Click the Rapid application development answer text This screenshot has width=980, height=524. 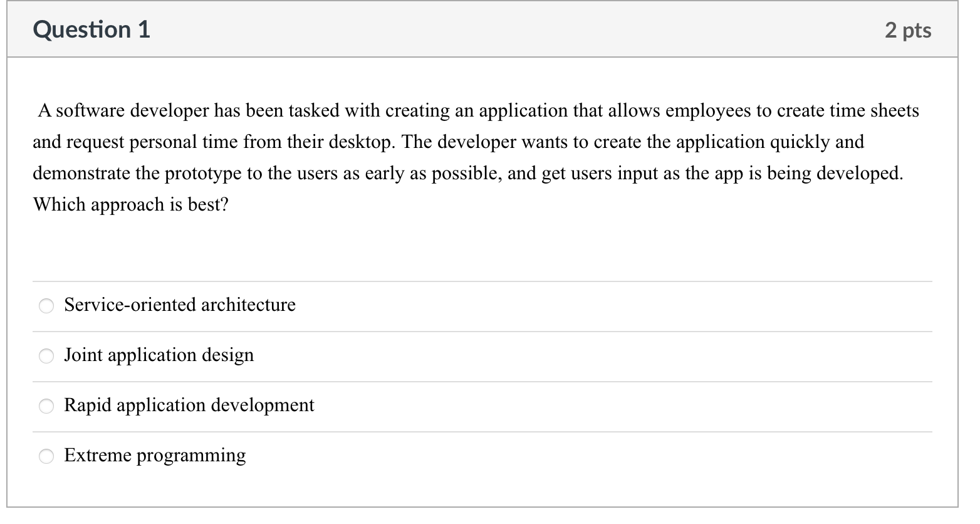coord(189,406)
